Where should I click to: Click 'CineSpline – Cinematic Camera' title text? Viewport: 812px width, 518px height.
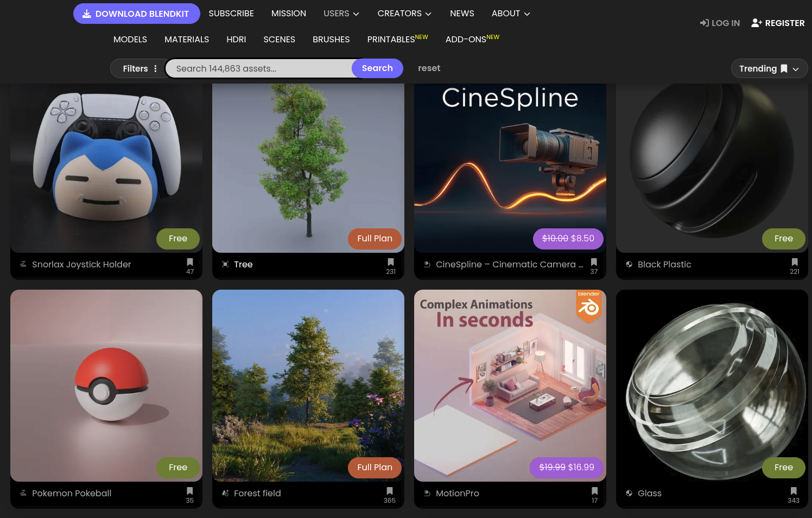pyautogui.click(x=509, y=264)
